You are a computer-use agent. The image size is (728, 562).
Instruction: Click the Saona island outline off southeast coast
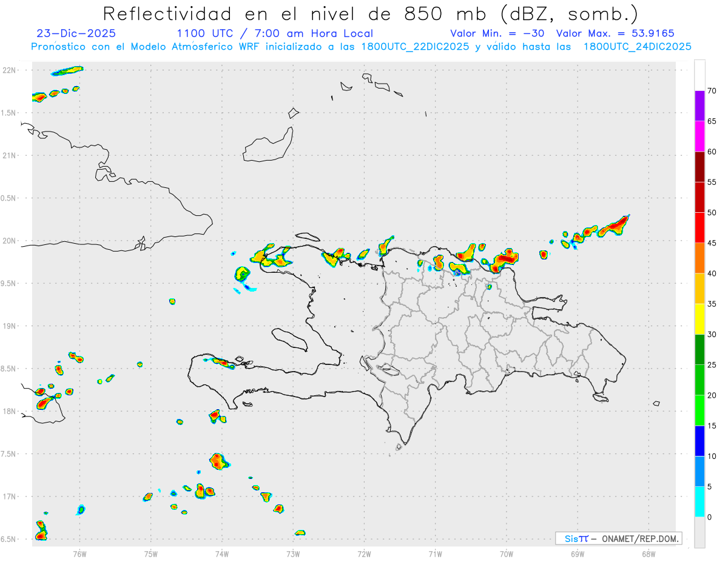[600, 398]
